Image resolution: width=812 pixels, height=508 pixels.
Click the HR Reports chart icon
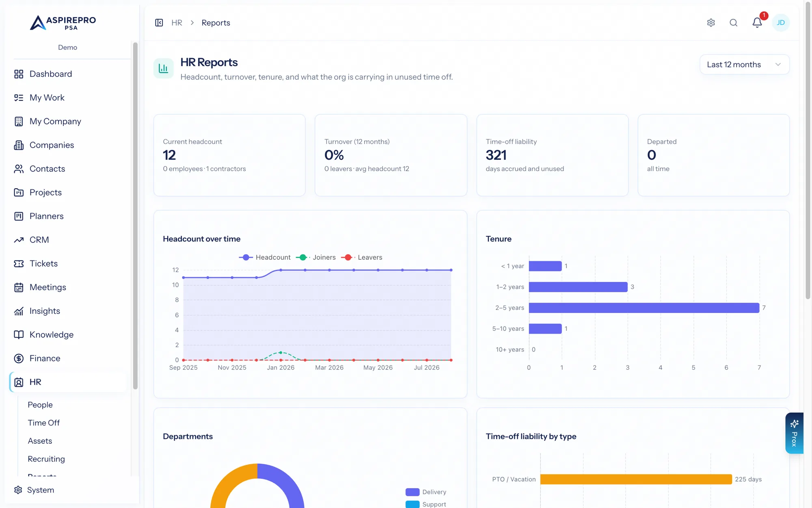click(164, 68)
